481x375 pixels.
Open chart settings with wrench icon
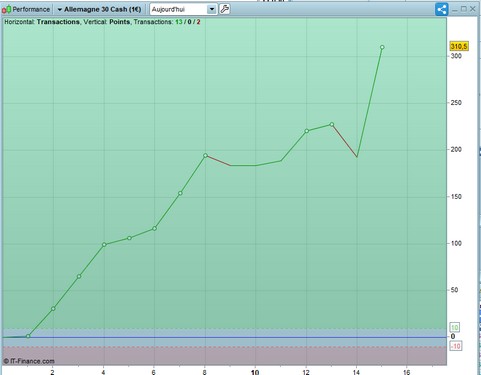coord(225,9)
